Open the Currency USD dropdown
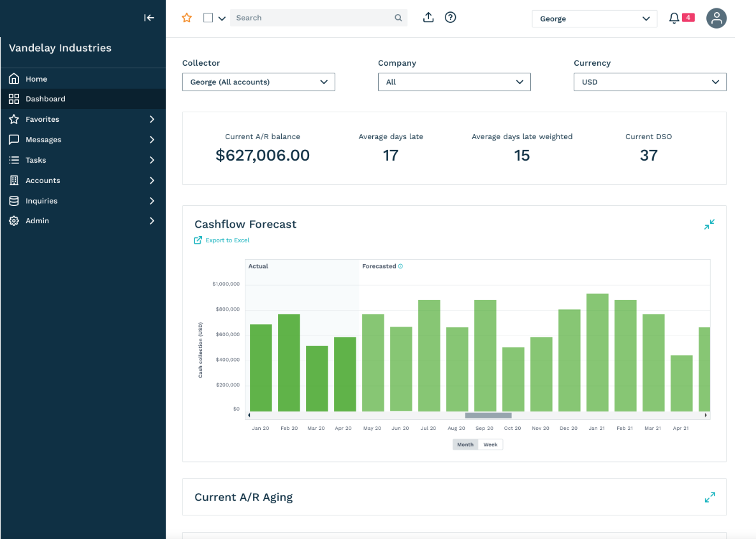The height and width of the screenshot is (539, 756). (650, 82)
